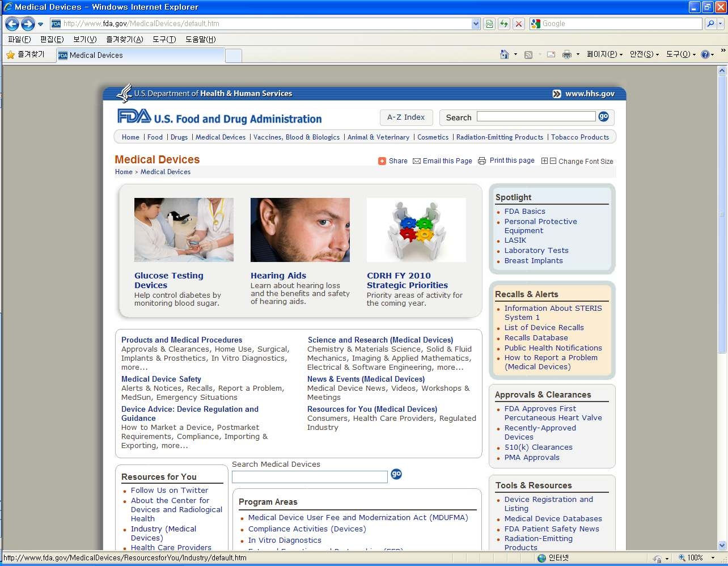728x566 pixels.
Task: Open the address bar URL history dropdown
Action: [476, 24]
